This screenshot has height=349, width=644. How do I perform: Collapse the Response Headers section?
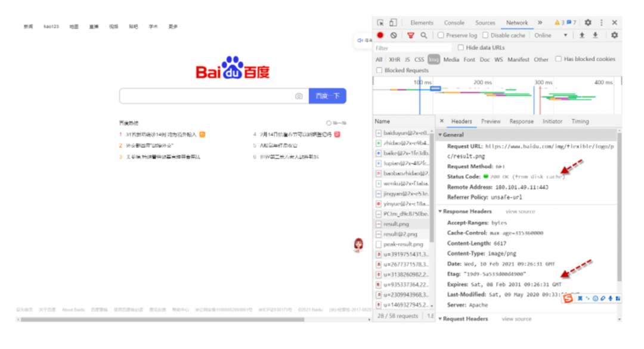[441, 211]
